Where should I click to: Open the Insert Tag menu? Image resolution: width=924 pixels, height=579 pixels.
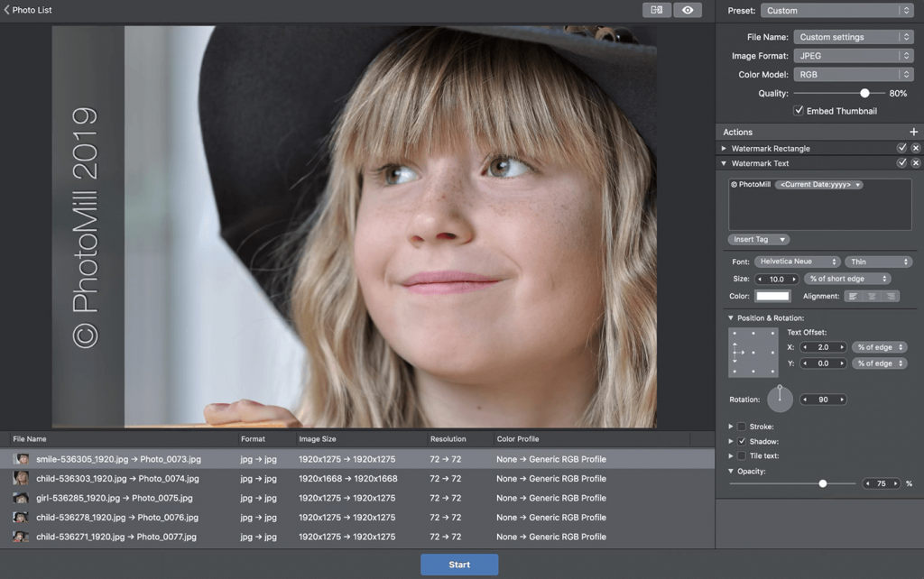point(759,239)
